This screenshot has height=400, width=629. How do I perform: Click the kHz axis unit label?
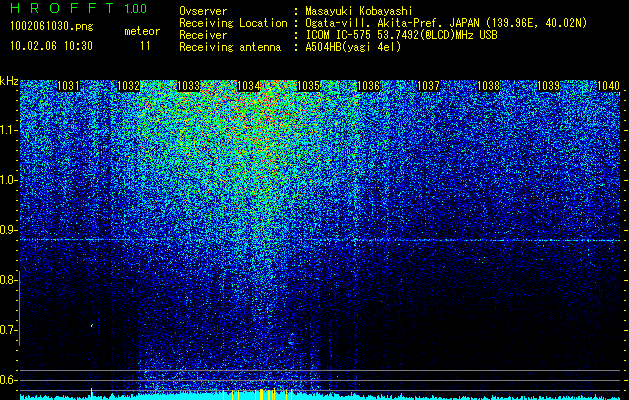[x=9, y=81]
